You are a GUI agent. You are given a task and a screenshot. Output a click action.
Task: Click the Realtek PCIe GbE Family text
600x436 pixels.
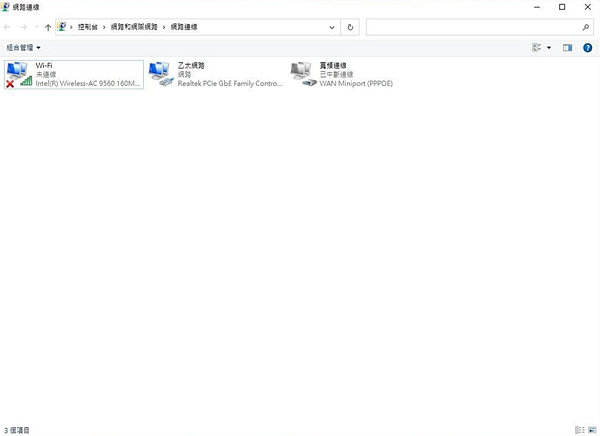tap(230, 83)
